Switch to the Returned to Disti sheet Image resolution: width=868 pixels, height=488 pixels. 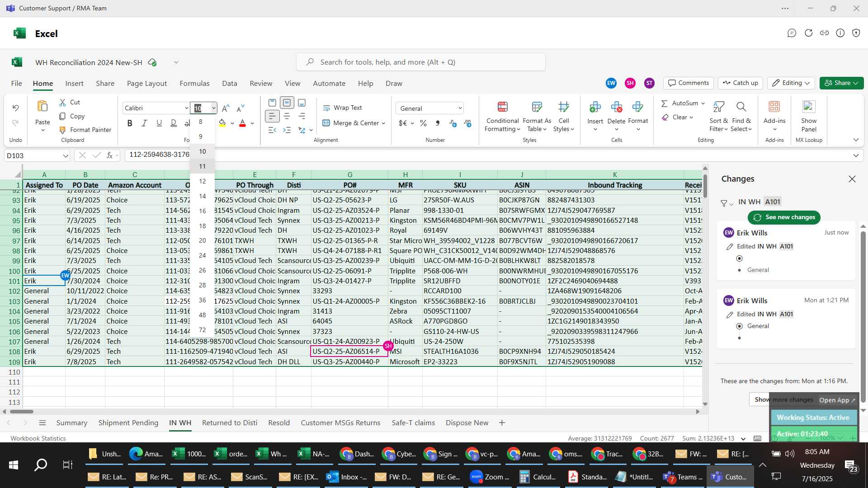click(230, 423)
